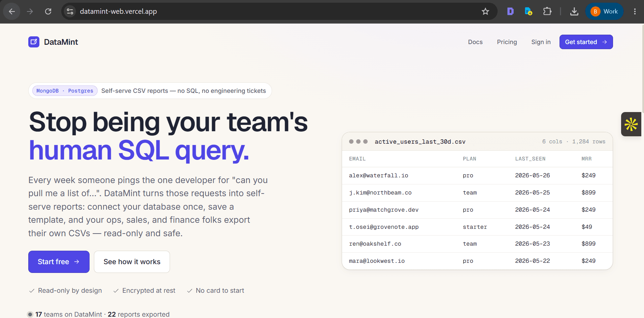The height and width of the screenshot is (318, 644).
Task: Select the alex@waterfall.io email cell
Action: 378,176
